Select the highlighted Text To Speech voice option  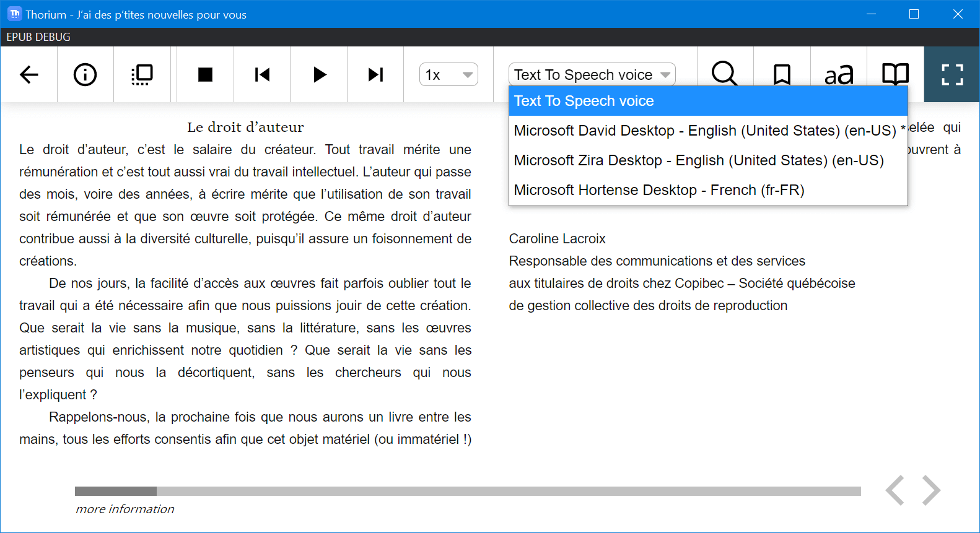[708, 101]
